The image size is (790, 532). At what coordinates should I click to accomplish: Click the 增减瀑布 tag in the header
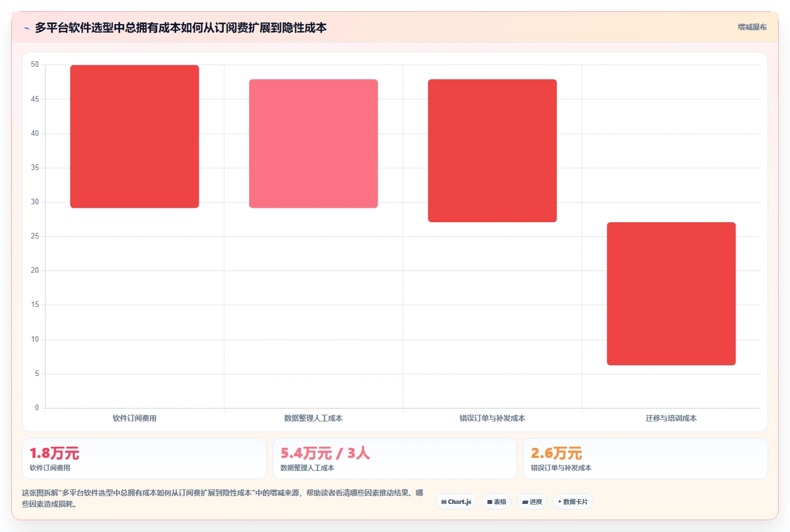point(752,27)
